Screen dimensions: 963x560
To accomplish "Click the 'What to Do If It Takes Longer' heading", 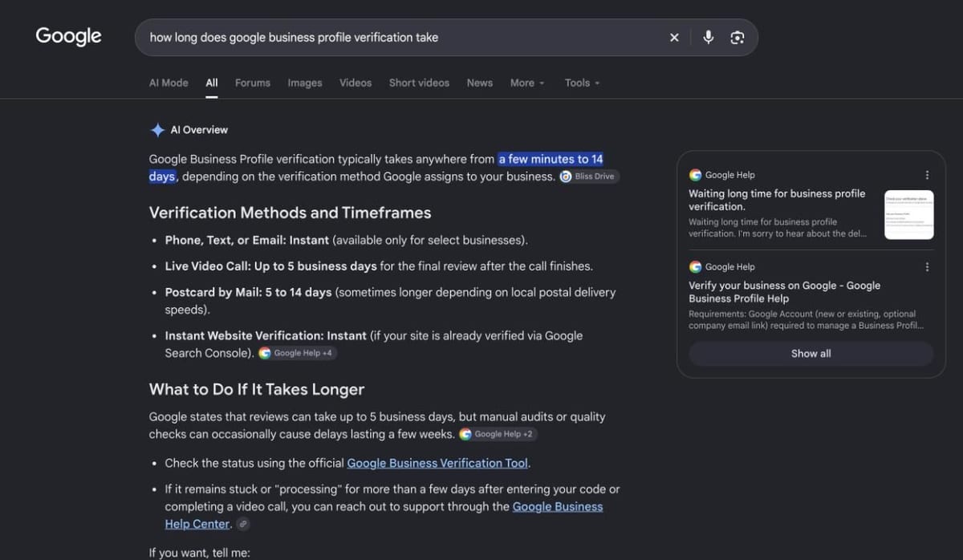I will tap(257, 390).
